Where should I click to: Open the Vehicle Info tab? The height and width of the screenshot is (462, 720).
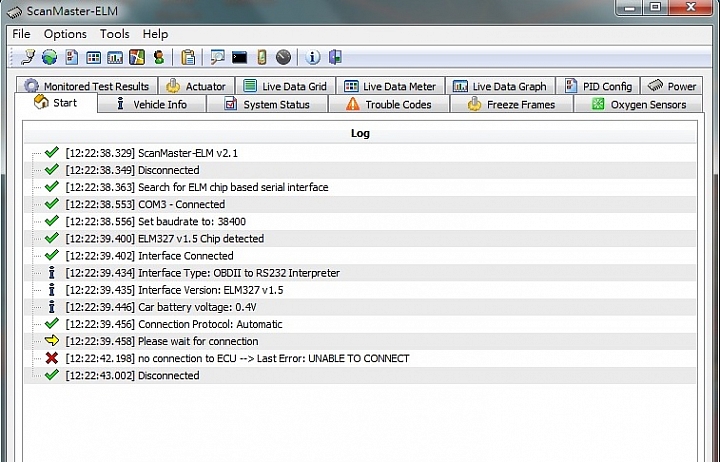(152, 104)
